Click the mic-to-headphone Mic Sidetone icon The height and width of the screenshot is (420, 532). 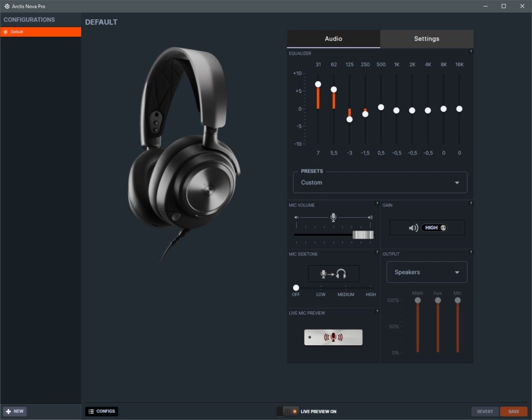pyautogui.click(x=333, y=273)
